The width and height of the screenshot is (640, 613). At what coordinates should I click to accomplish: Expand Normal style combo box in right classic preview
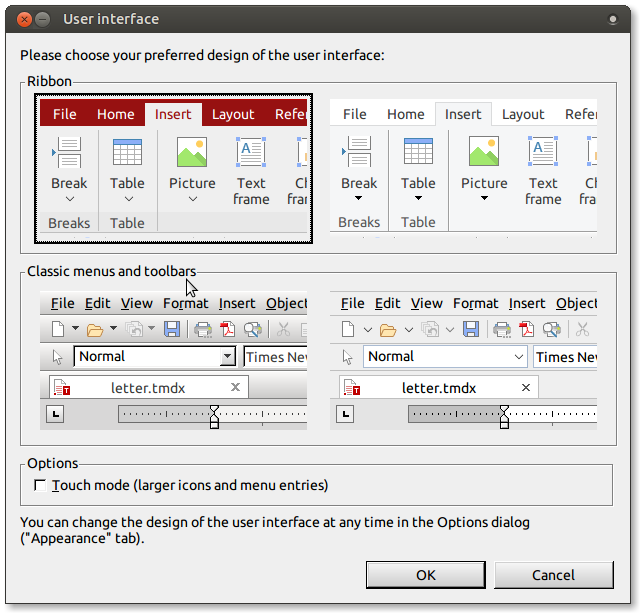[519, 357]
